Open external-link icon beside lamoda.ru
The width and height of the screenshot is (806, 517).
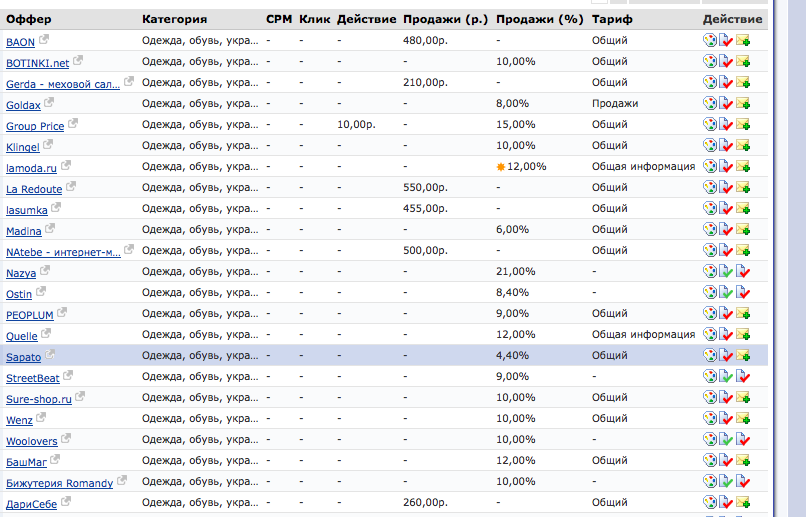(66, 165)
